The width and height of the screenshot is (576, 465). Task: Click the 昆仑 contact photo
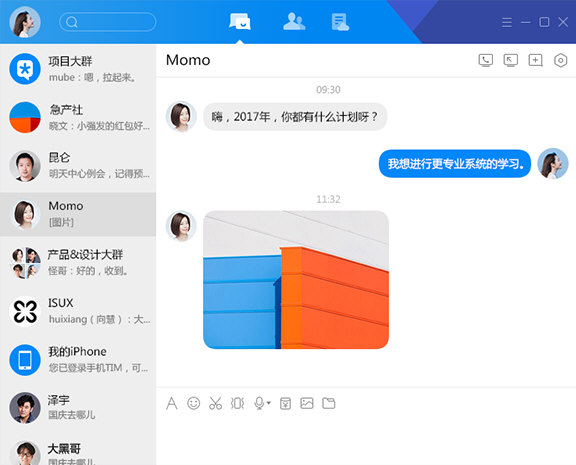(x=25, y=166)
